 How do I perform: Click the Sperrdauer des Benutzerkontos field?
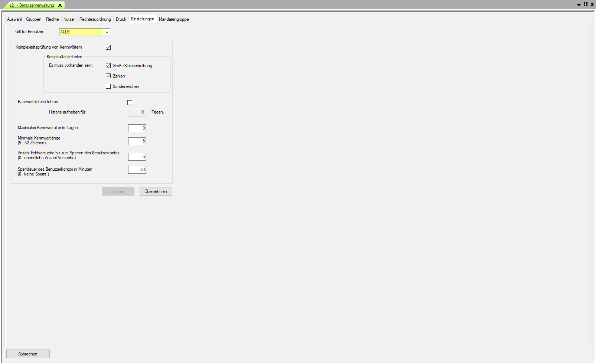[x=137, y=170]
